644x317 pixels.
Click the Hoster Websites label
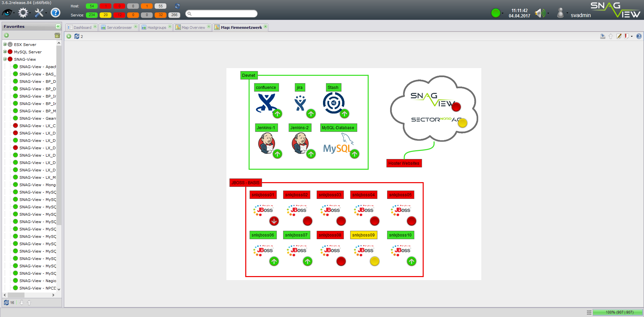[x=404, y=163]
